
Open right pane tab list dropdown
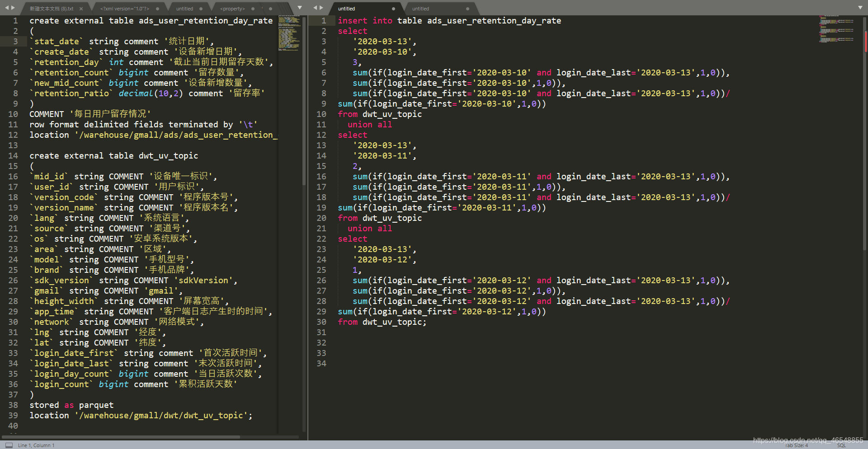point(860,8)
